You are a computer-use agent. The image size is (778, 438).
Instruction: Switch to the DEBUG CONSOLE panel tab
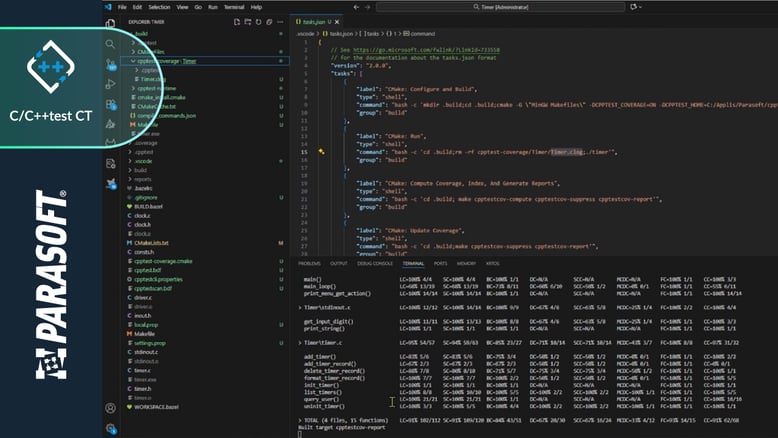[x=375, y=263]
